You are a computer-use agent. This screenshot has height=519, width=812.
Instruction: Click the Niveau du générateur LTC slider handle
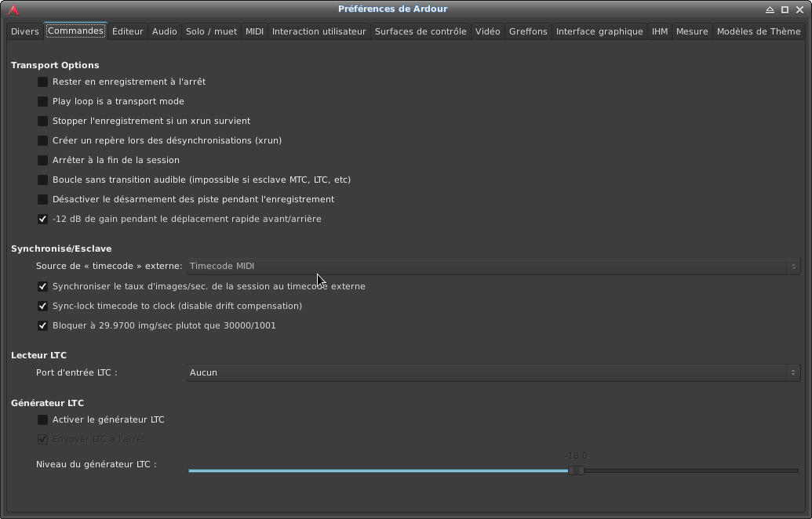576,471
